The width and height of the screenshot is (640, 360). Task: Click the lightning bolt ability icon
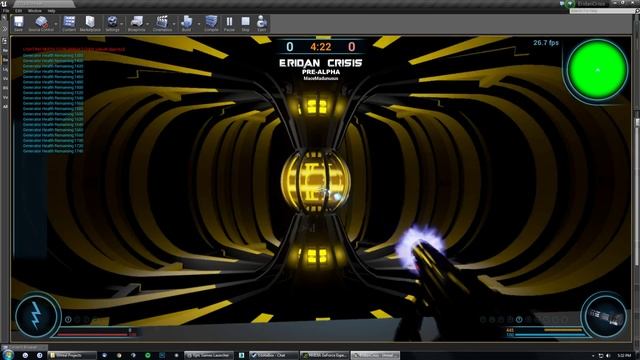37,316
